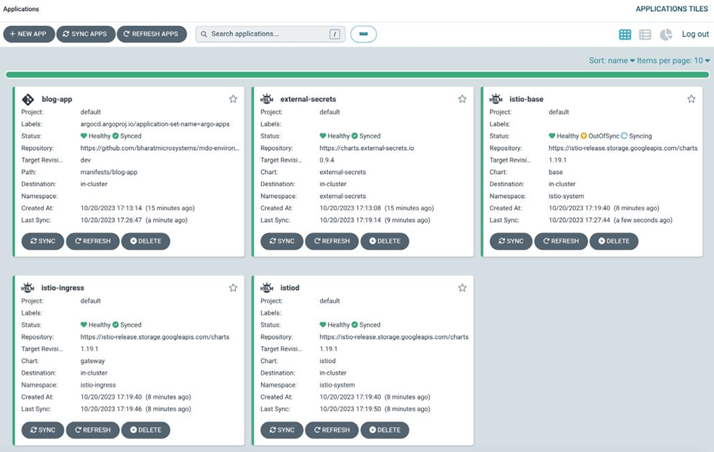Click the Applications breadcrumb
This screenshot has width=714, height=452.
[21, 9]
